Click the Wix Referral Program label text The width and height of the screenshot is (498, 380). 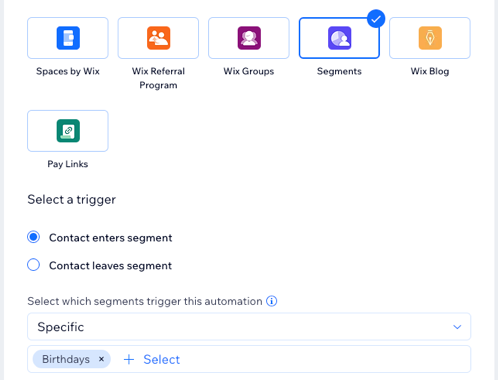tap(158, 78)
